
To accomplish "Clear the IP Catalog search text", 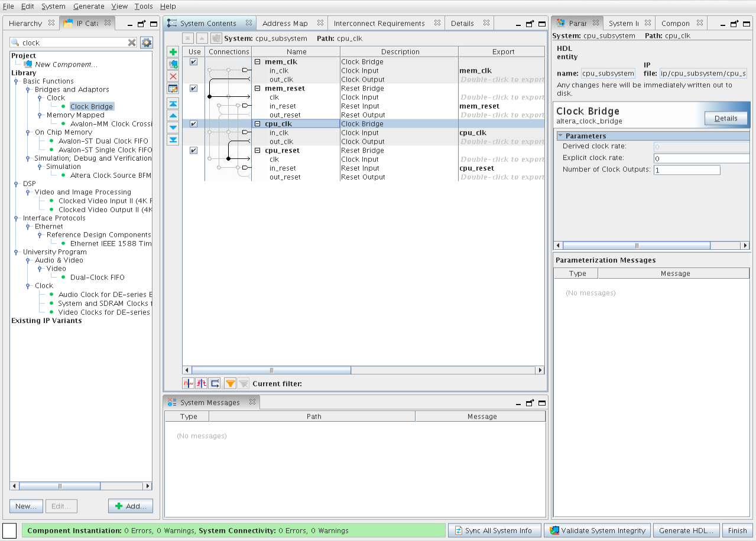I will click(x=132, y=43).
